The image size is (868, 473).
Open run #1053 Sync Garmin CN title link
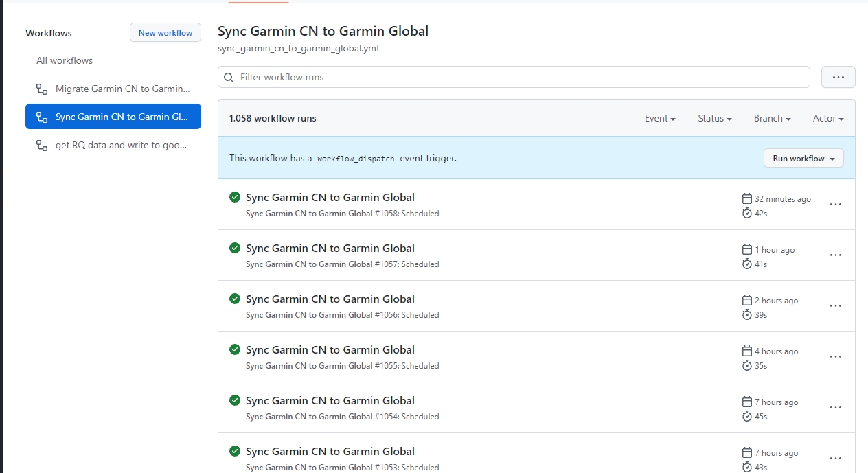pyautogui.click(x=330, y=451)
